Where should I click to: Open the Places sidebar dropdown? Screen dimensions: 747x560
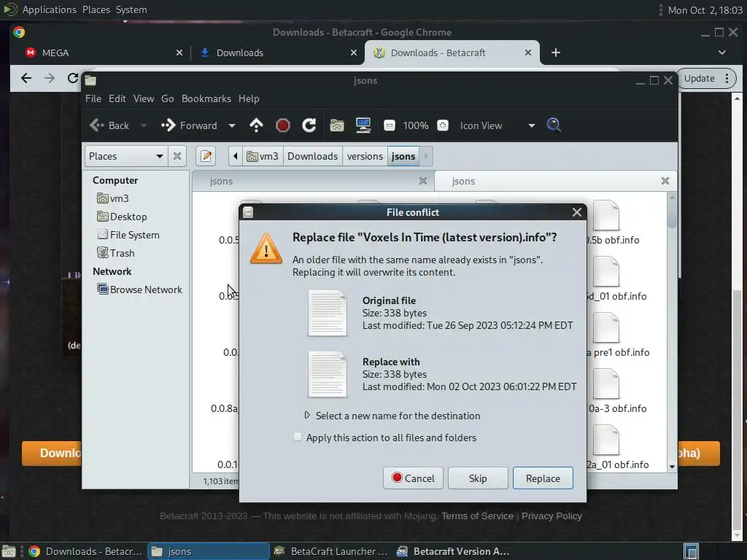point(125,156)
